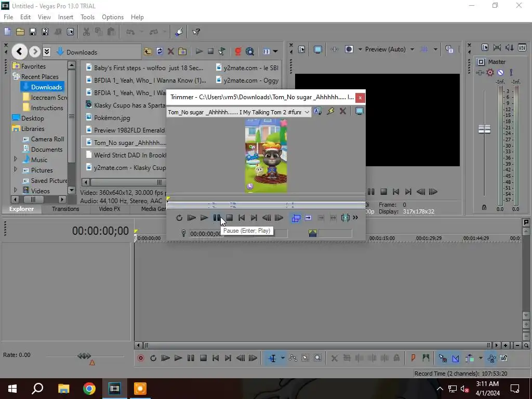Screen dimensions: 532x399
Task: Expand the Pictures library node
Action: [x=15, y=169]
